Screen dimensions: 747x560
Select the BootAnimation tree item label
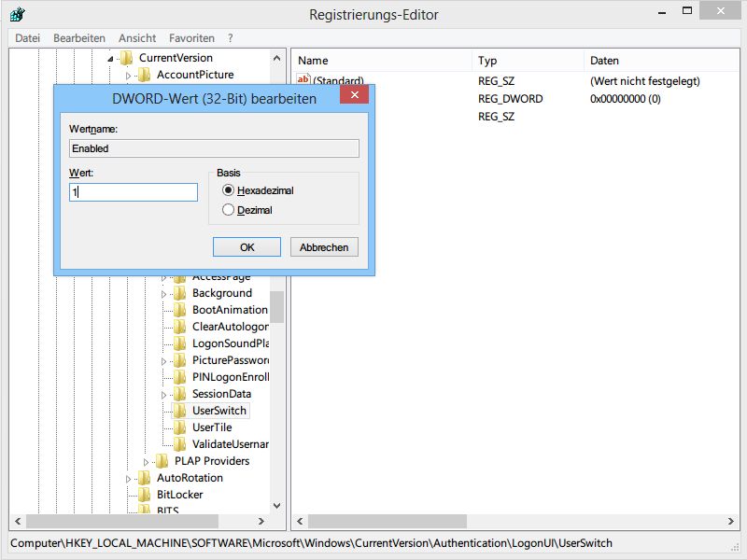[230, 310]
